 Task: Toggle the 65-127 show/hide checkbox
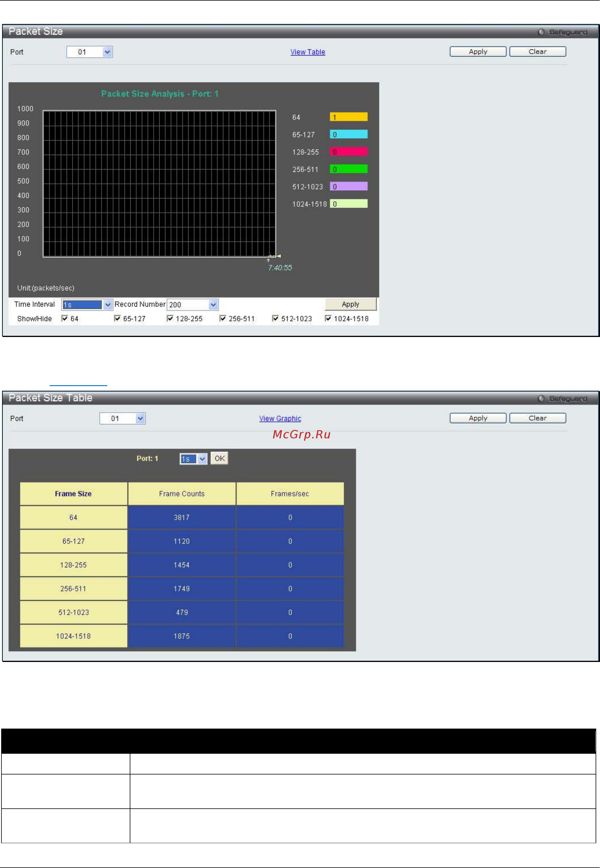(117, 318)
